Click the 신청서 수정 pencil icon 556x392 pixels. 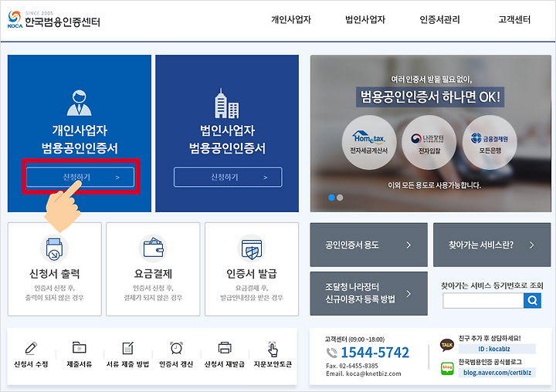[x=31, y=348]
